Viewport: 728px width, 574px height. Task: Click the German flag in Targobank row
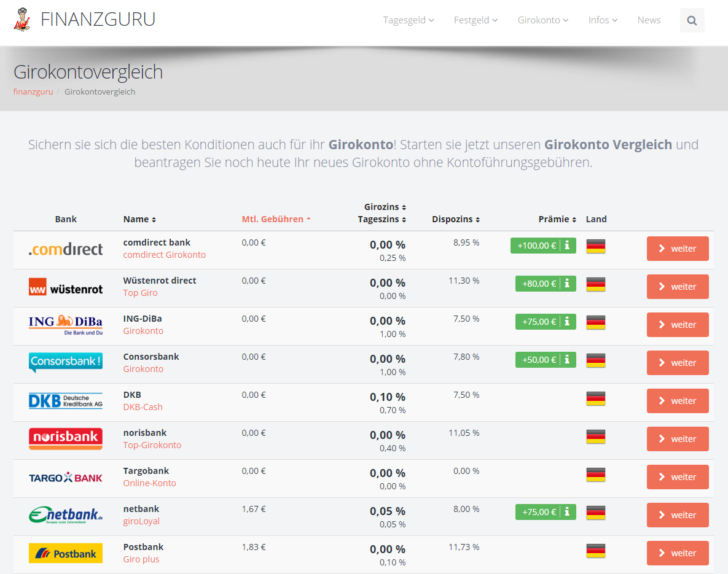pos(596,475)
